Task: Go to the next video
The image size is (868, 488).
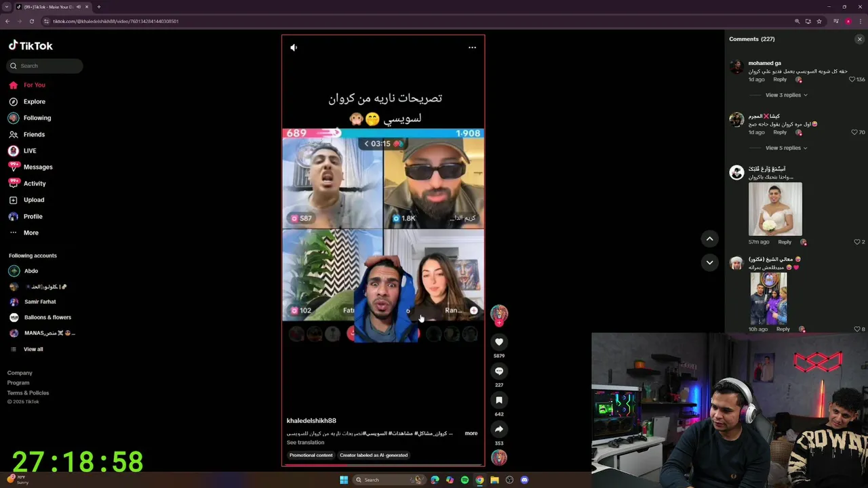Action: [x=709, y=262]
